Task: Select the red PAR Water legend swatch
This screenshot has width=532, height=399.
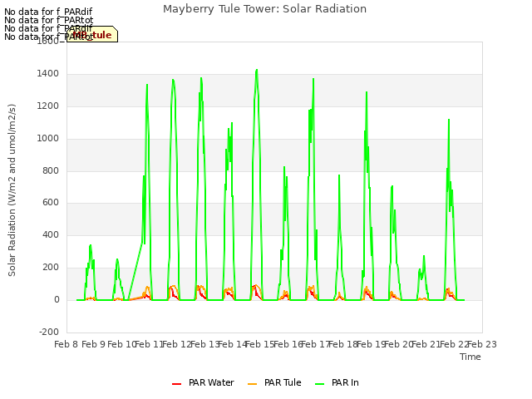Action: tap(176, 384)
